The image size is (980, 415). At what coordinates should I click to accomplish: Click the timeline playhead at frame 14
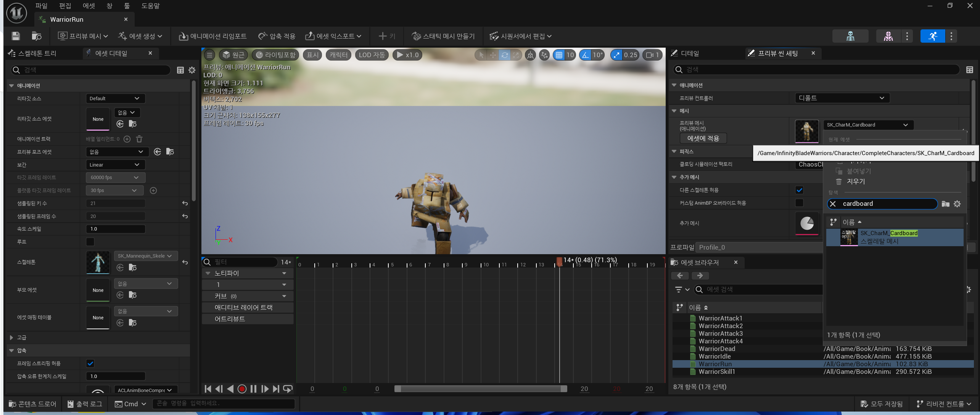pos(559,262)
